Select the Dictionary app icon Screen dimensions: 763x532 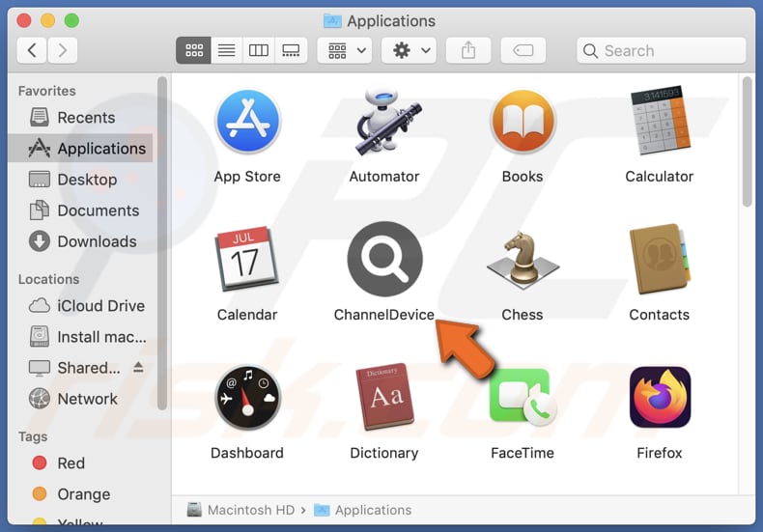coord(386,397)
